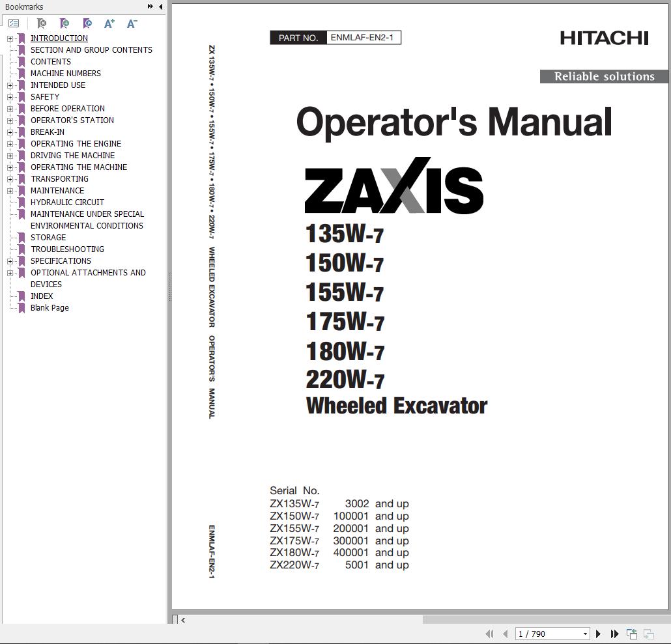Click the ZX135W-7 serial number row

tap(339, 504)
